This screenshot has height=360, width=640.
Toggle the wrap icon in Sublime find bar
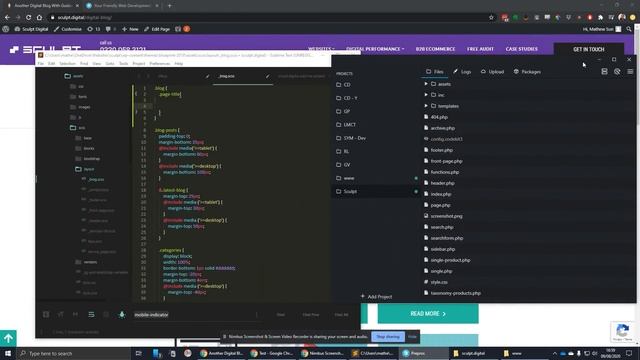coord(91,314)
